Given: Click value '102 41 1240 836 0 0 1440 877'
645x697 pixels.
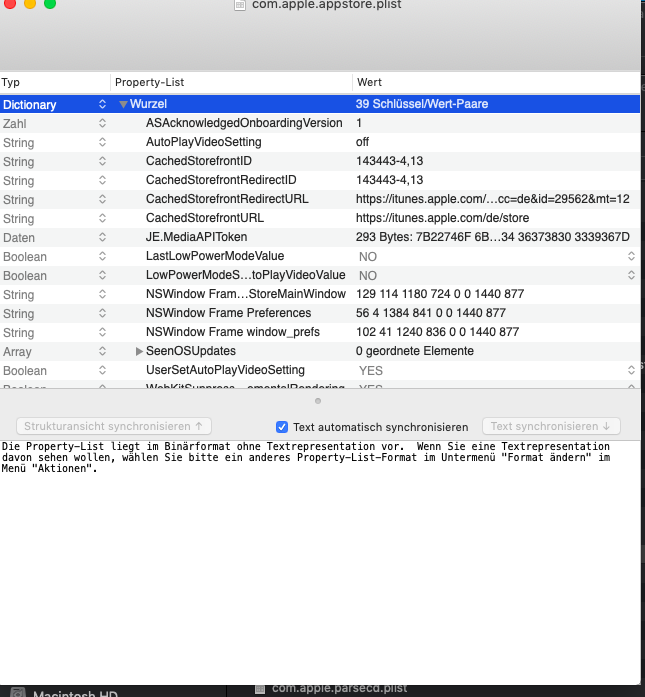Looking at the screenshot, I should point(437,332).
